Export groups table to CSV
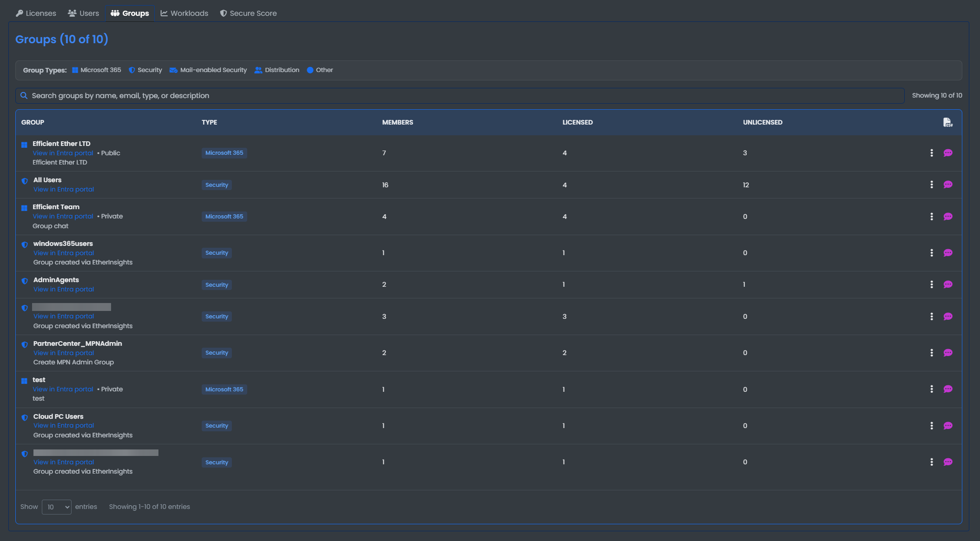The width and height of the screenshot is (980, 541). coord(947,122)
